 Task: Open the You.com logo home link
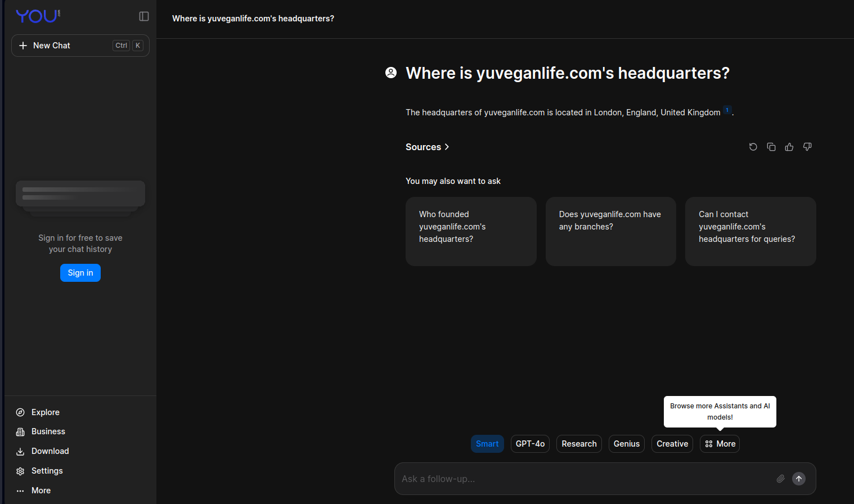tap(38, 16)
